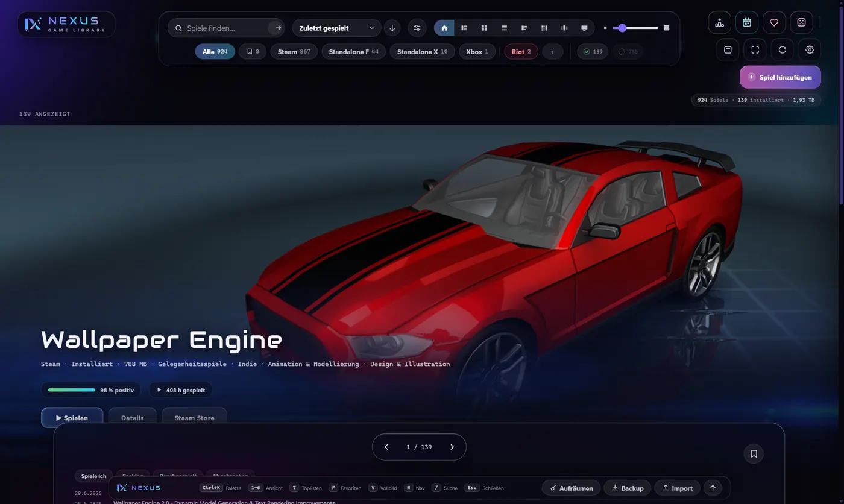Viewport: 844px width, 504px height.
Task: Select the Steam 867 filter tab
Action: coord(294,52)
